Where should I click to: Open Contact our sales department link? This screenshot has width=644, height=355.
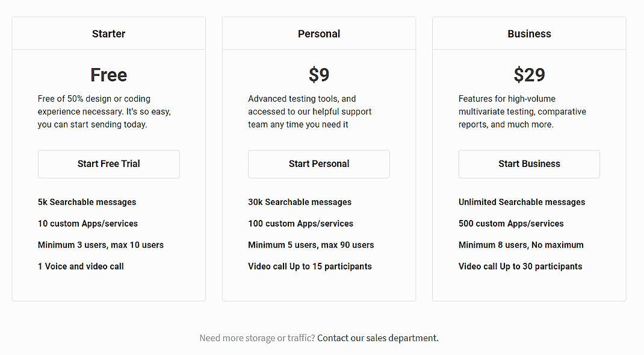[377, 338]
